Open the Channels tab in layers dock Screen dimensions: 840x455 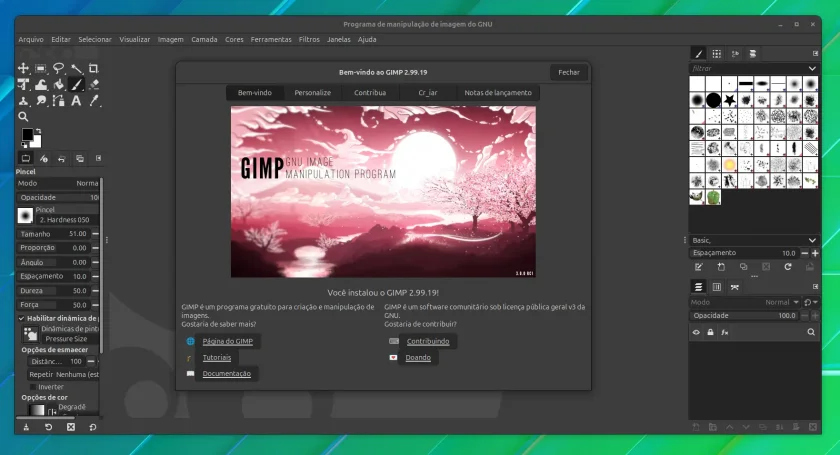[x=717, y=287]
